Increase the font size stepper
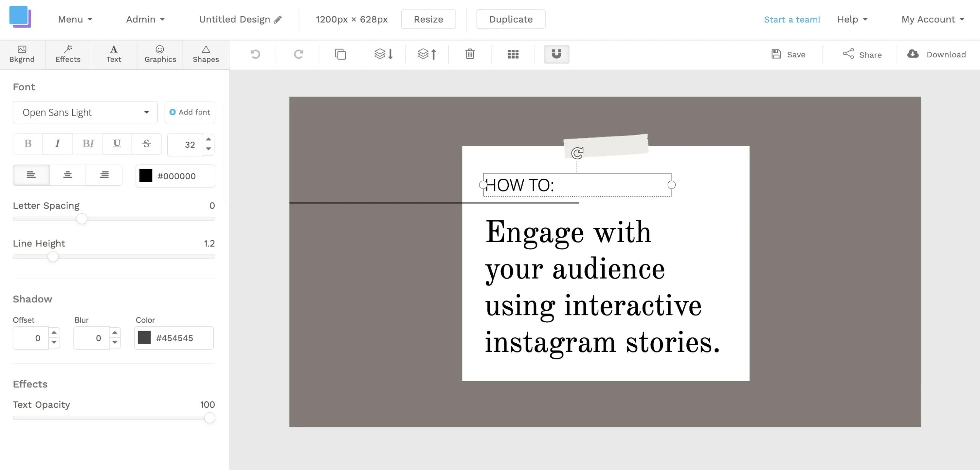This screenshot has height=470, width=980. (209, 139)
